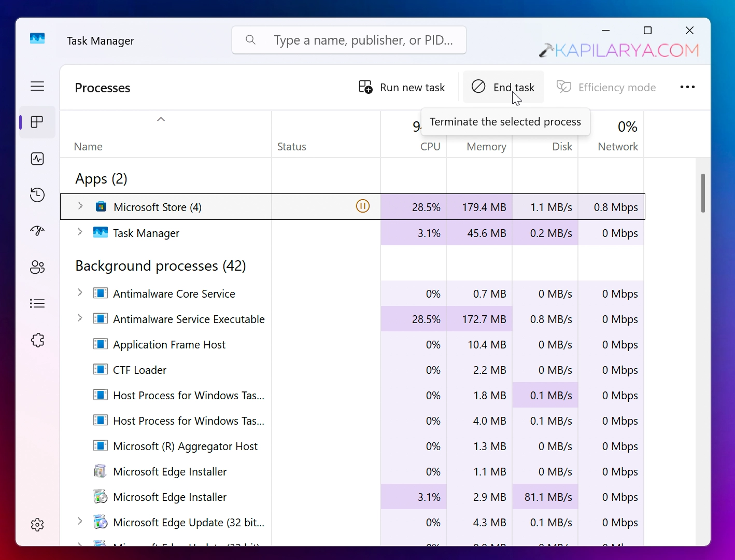
Task: Open App history from the sidebar
Action: click(37, 195)
